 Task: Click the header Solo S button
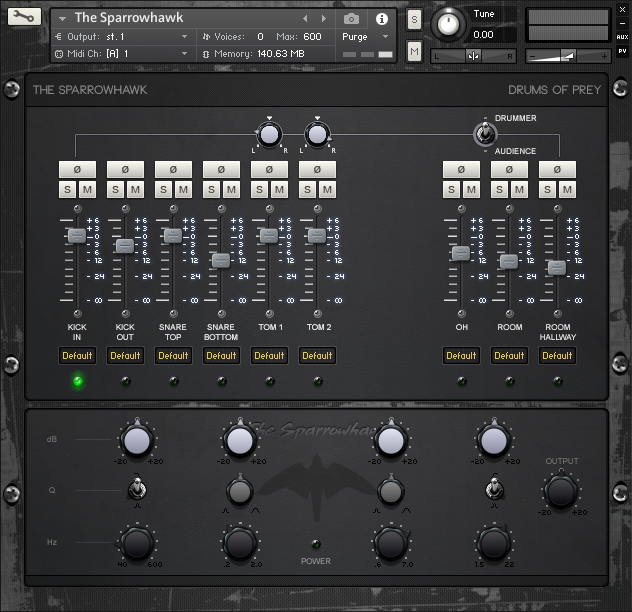point(414,20)
